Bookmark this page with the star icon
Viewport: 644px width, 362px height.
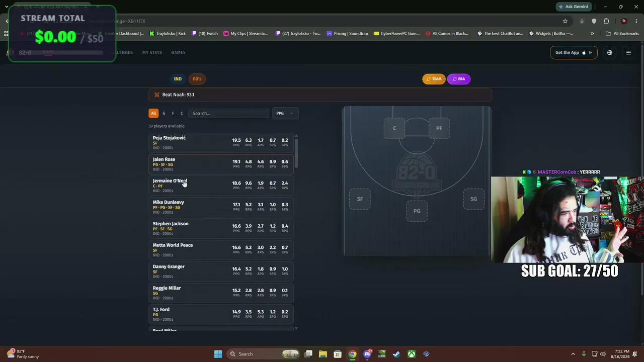pos(565,21)
